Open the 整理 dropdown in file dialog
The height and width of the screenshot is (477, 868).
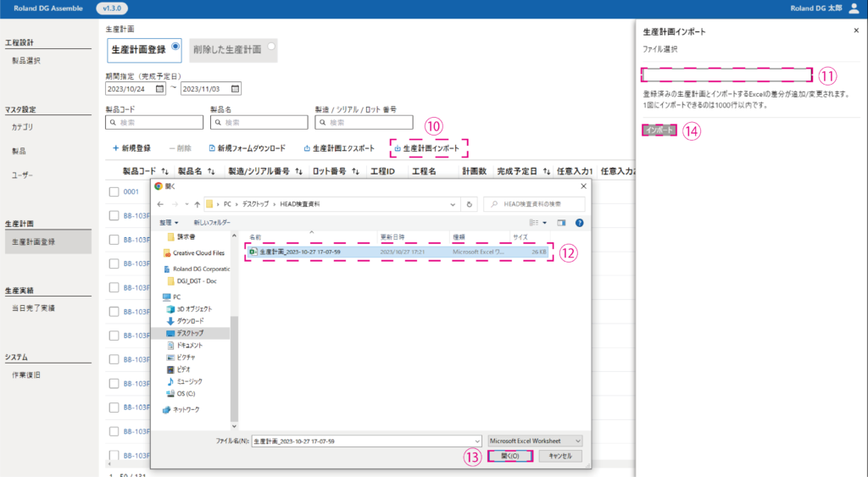coord(170,223)
